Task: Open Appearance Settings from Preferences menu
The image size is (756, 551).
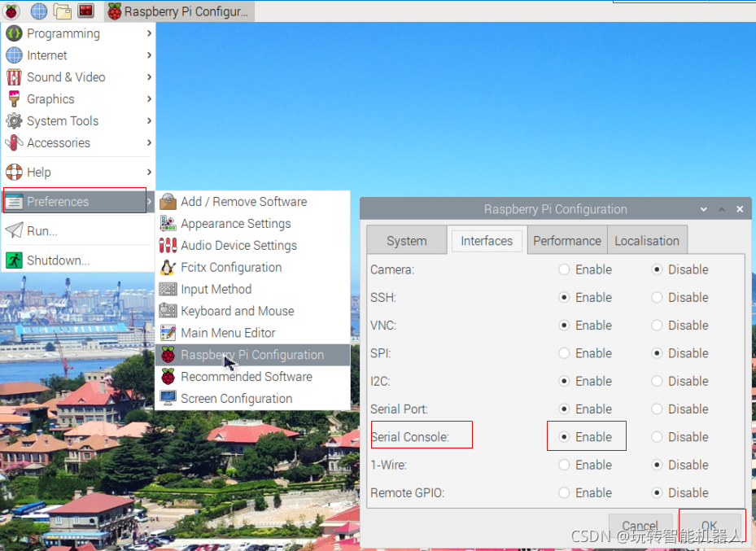Action: pyautogui.click(x=252, y=223)
